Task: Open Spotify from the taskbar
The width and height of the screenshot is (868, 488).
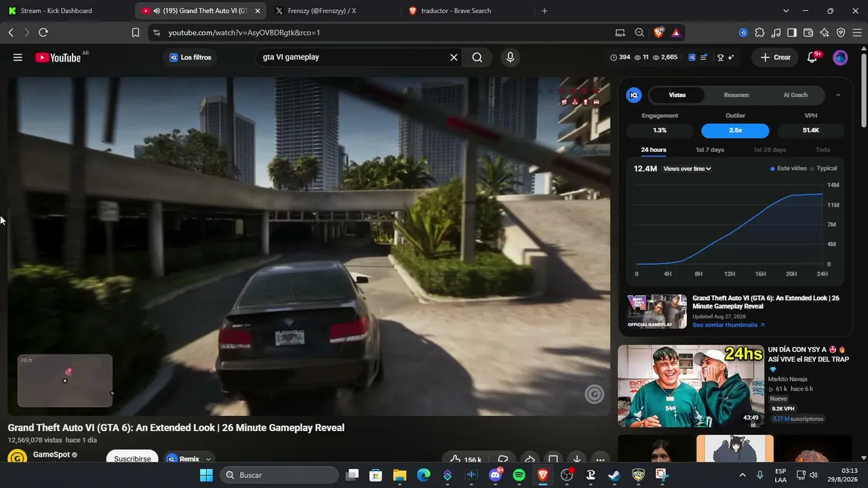Action: click(x=519, y=475)
